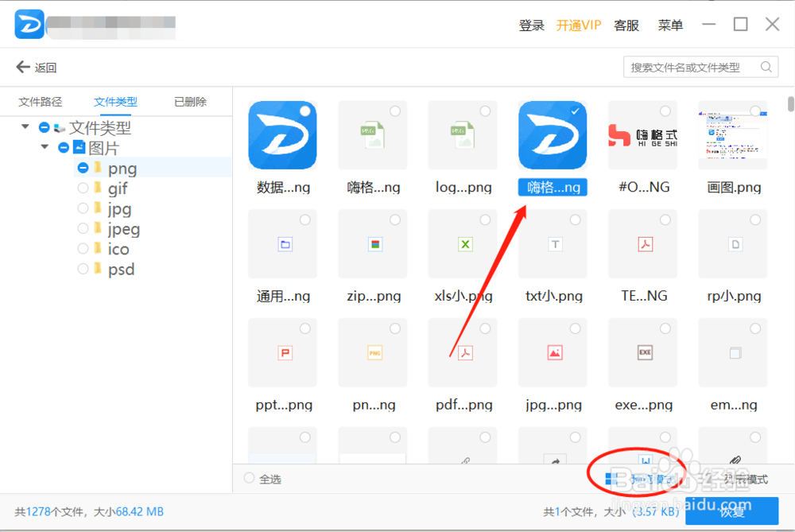Switch to preview mode label
The width and height of the screenshot is (795, 532).
tap(652, 479)
